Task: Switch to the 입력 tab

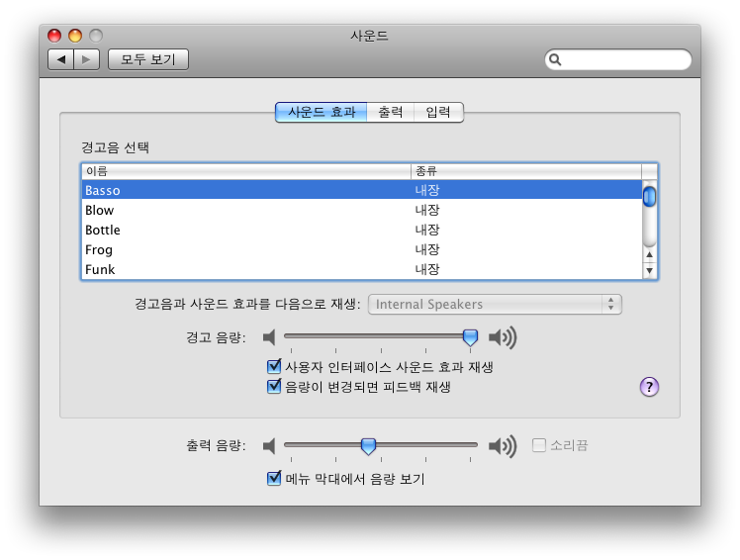Action: [x=438, y=113]
